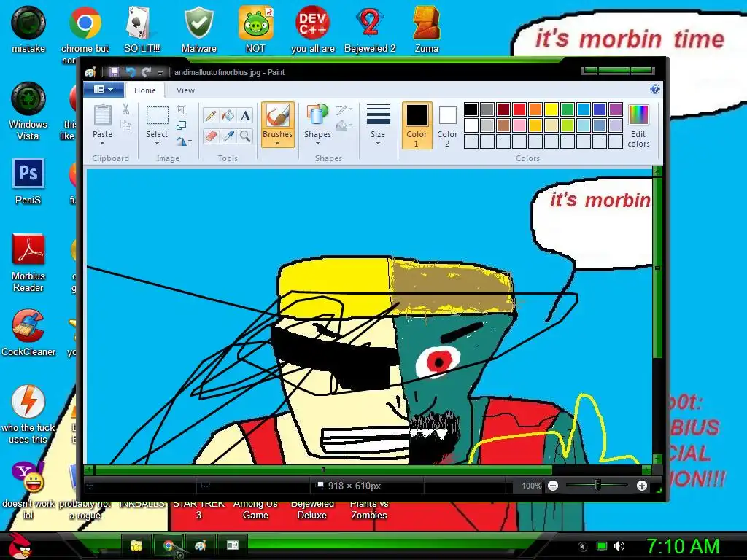Save using the quick access floppy icon
The height and width of the screenshot is (560, 747).
[114, 72]
